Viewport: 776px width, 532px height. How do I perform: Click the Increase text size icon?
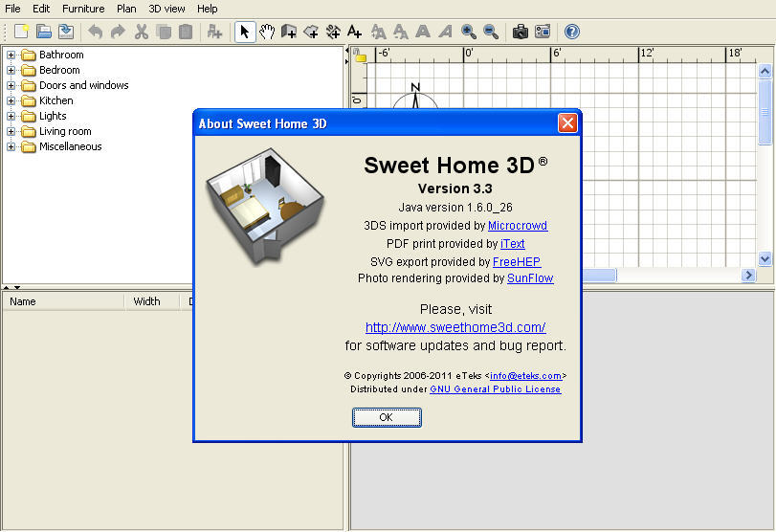379,32
